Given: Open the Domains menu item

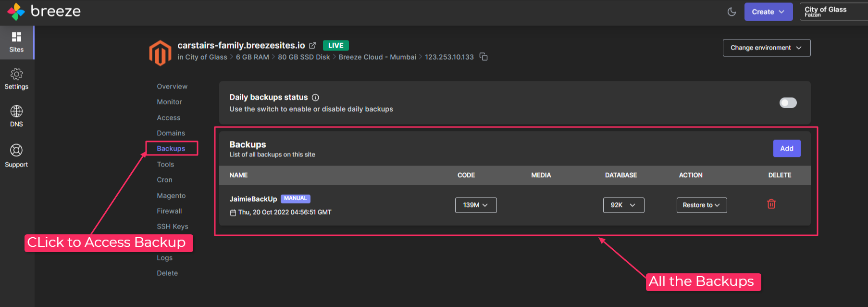Looking at the screenshot, I should click(171, 133).
